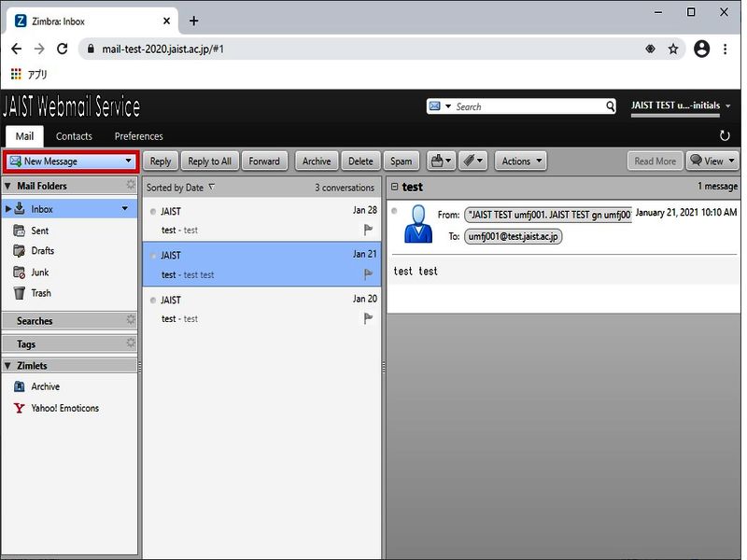Open Searches section gear options

point(131,319)
